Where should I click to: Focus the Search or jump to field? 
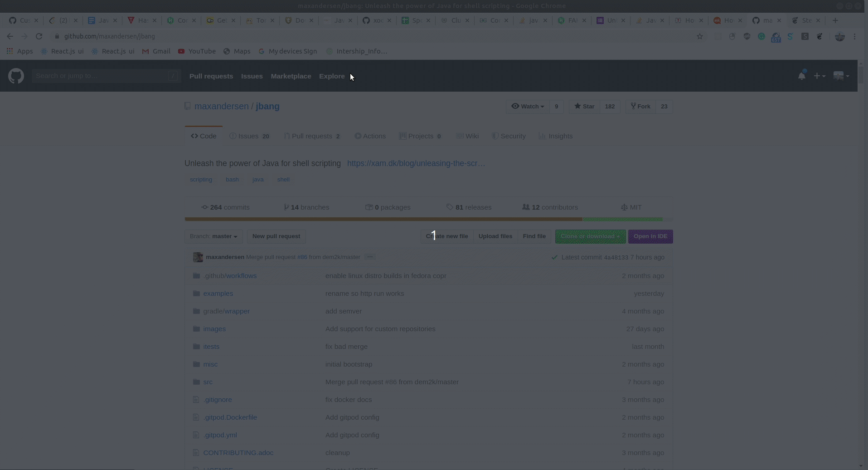point(106,76)
